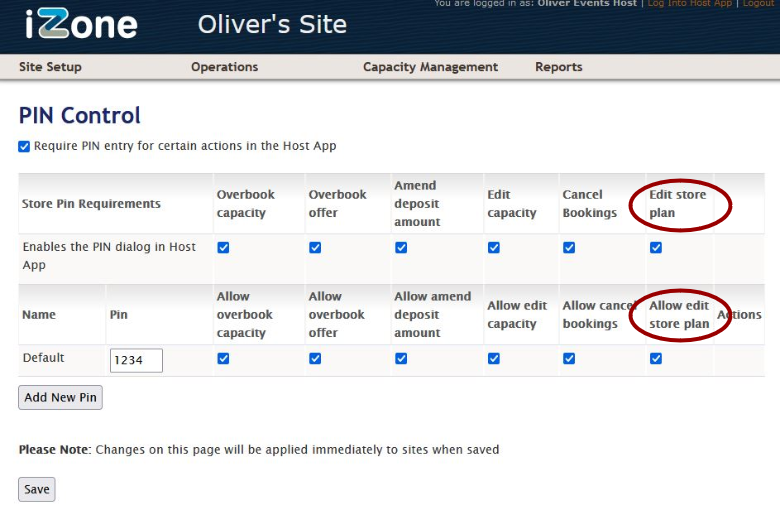Click the Oliver's Site title
The height and width of the screenshot is (511, 781).
tap(272, 24)
